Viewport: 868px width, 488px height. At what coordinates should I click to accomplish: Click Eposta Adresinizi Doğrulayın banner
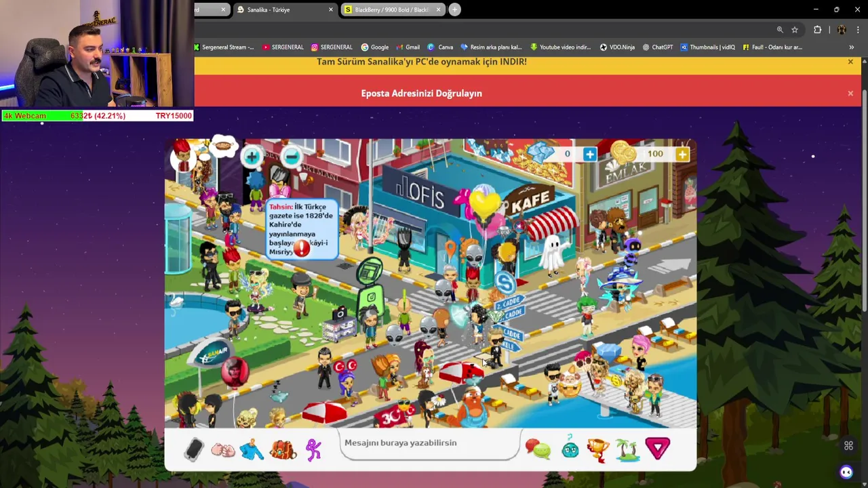(422, 94)
